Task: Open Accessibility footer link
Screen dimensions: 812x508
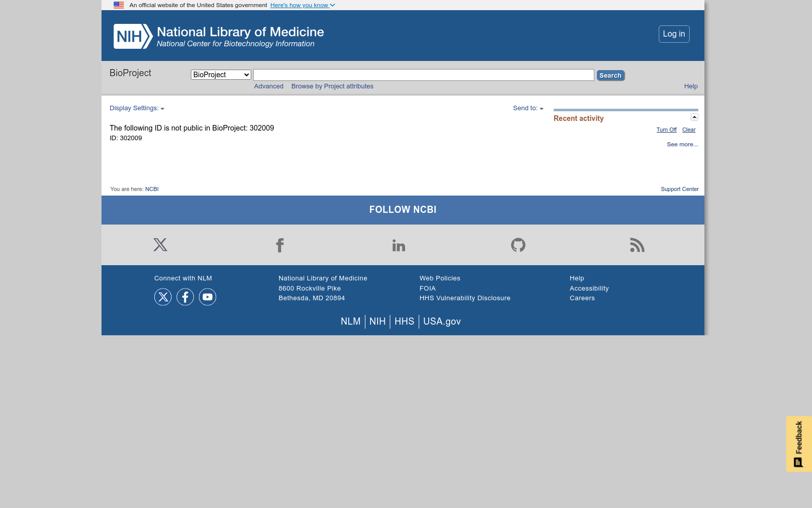Action: [589, 289]
